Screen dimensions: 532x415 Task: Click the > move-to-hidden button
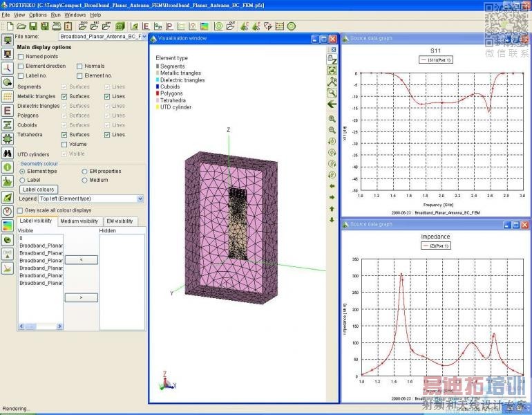click(82, 297)
